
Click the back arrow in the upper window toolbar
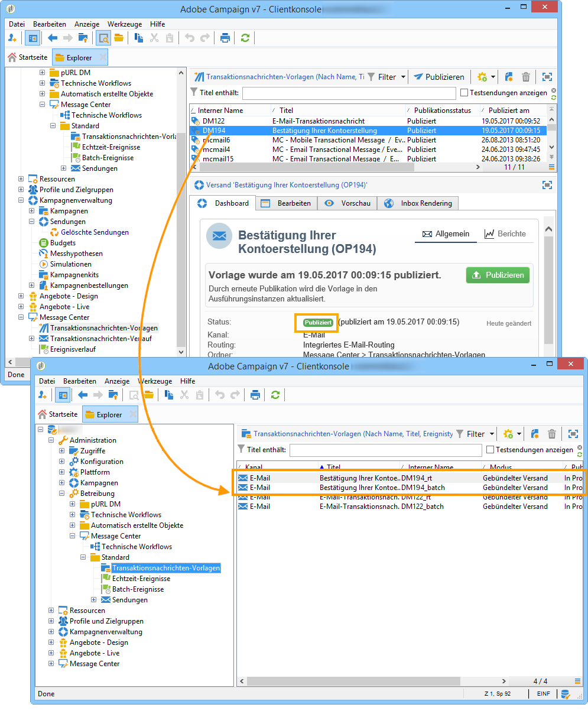click(53, 38)
